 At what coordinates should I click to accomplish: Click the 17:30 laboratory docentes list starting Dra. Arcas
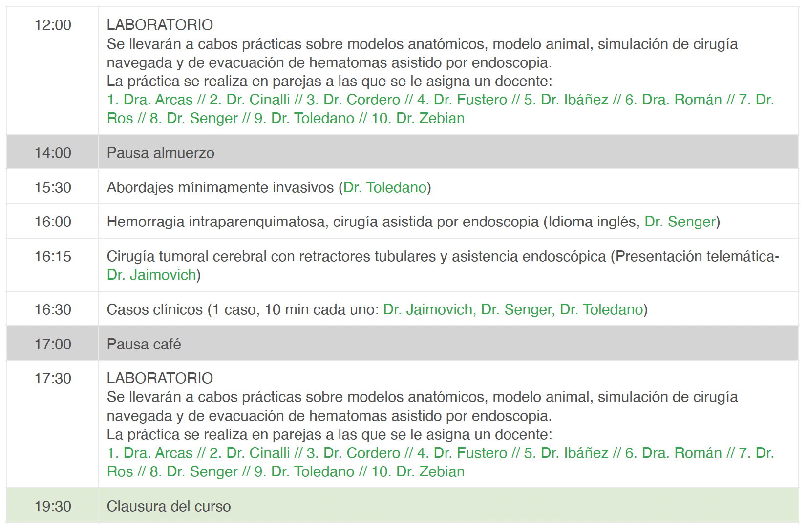(x=441, y=462)
